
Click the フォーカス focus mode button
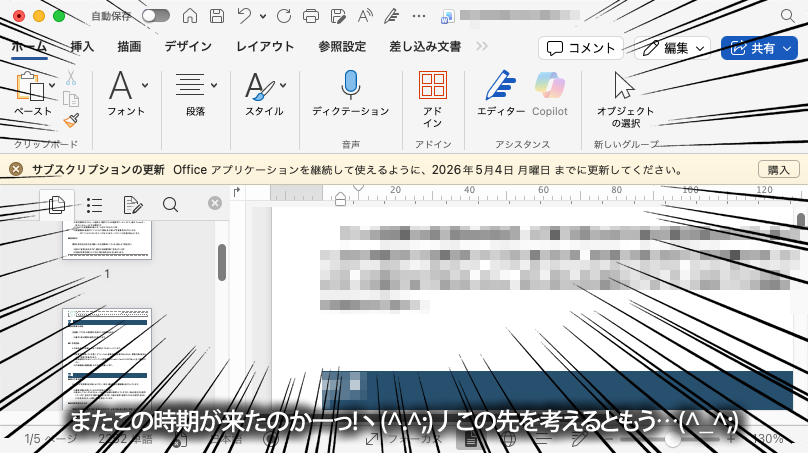pyautogui.click(x=403, y=439)
